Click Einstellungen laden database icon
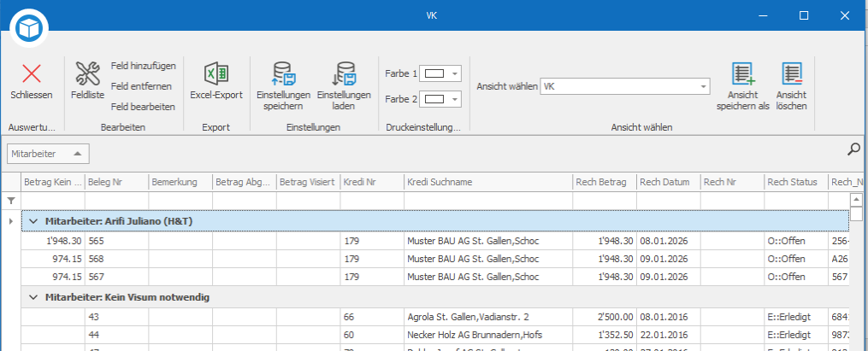Image resolution: width=868 pixels, height=351 pixels. click(x=344, y=73)
